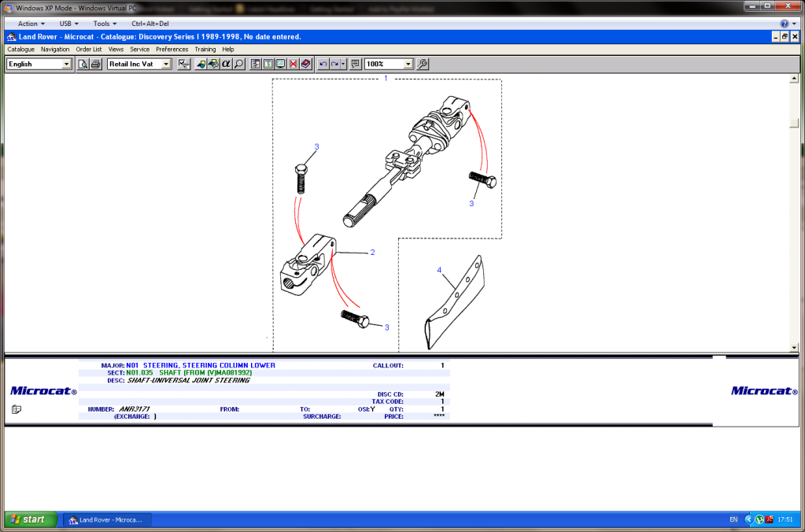Click the SHAFT-UNIVERSAL JOINT STEERING description
Screen dimensions: 805x532
pos(188,381)
